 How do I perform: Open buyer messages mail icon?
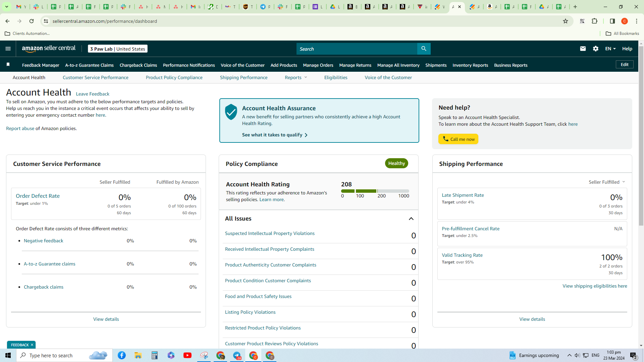(583, 49)
